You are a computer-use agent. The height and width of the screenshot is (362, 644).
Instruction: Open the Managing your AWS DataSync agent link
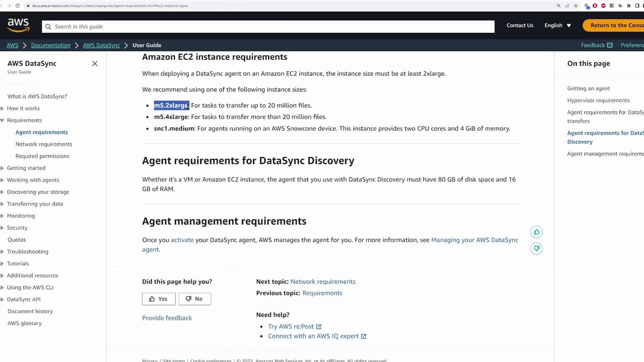point(474,240)
